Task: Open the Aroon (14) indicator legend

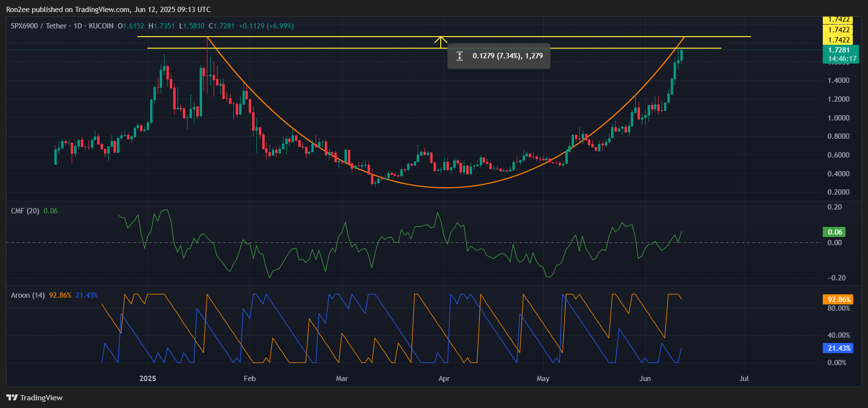Action: [27, 295]
